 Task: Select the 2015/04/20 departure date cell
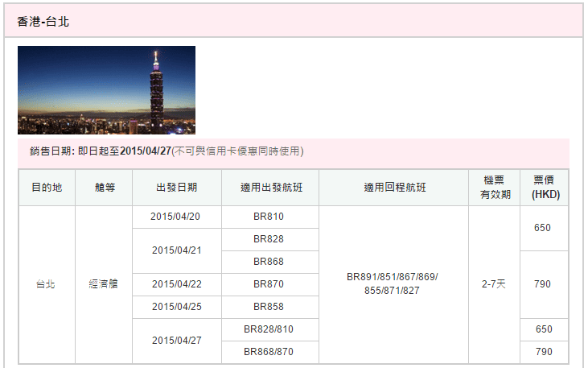[x=176, y=217]
